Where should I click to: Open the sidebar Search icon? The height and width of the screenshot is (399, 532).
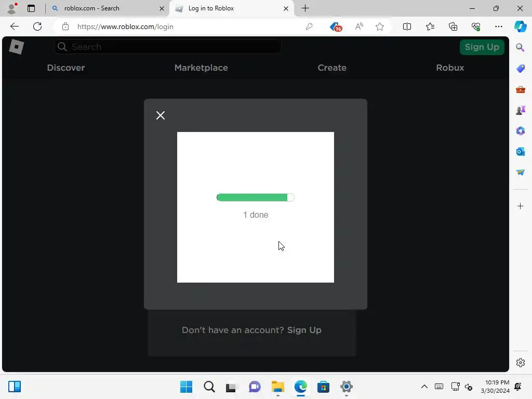tap(520, 47)
